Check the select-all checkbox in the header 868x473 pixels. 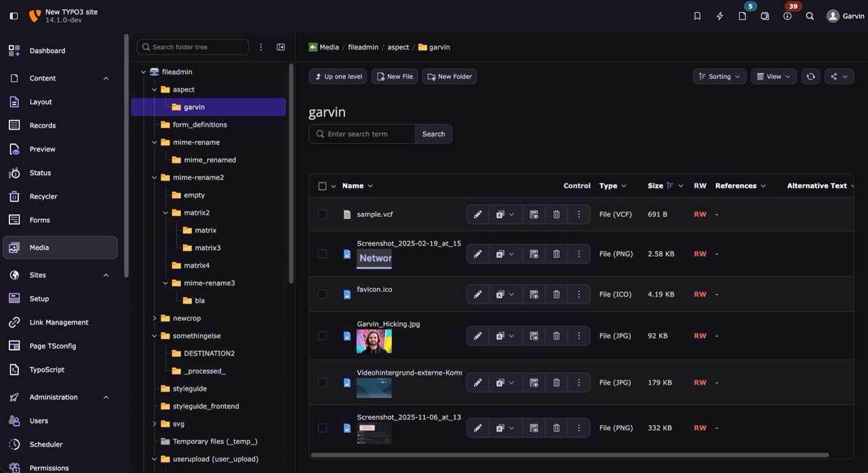click(323, 185)
